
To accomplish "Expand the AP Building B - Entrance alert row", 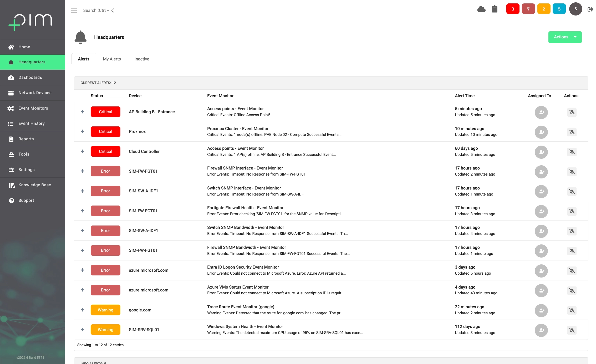I will (x=82, y=112).
